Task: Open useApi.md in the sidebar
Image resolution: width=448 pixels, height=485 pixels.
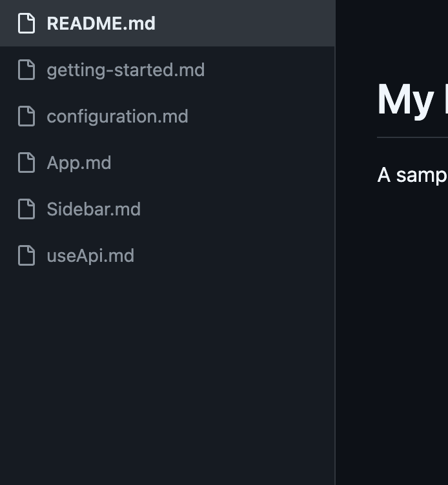Action: click(90, 256)
